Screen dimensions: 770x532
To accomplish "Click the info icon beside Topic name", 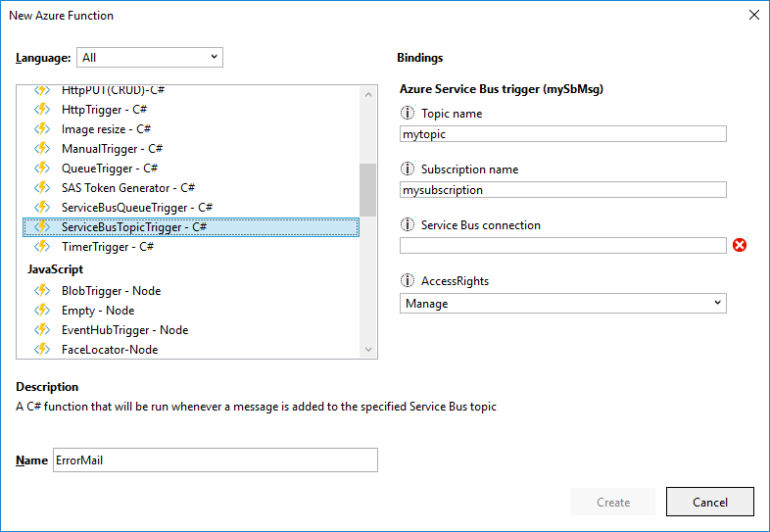I will pyautogui.click(x=408, y=113).
